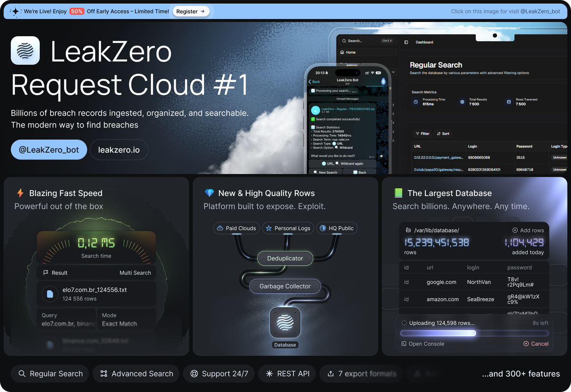Click the upload progress bar
571x392 pixels.
474,333
